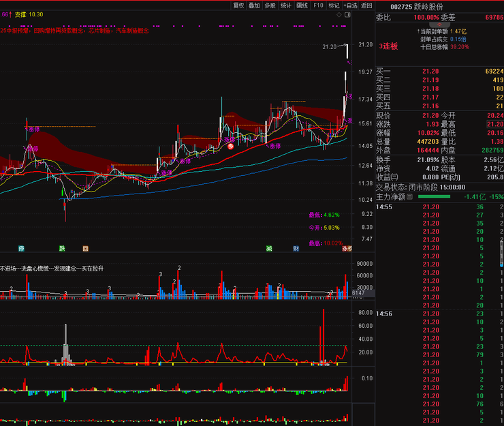Click +自选 to add to watchlist
Screen dimensions: 504x426
(x=350, y=5)
